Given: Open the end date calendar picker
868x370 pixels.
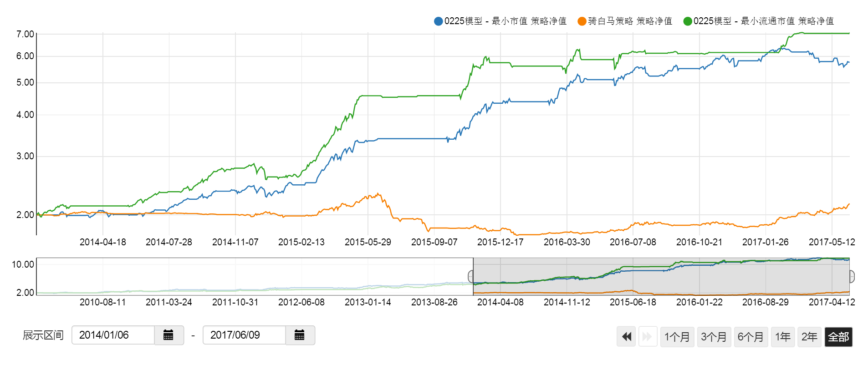Looking at the screenshot, I should click(300, 335).
